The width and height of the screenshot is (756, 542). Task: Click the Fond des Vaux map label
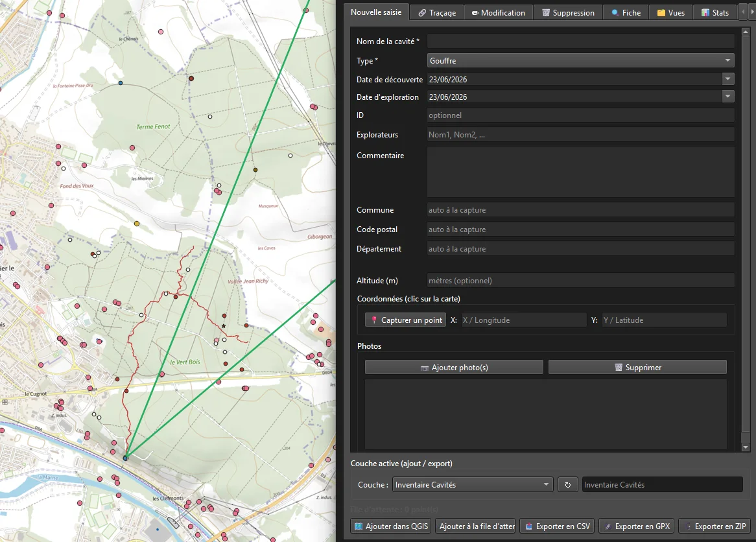click(77, 185)
